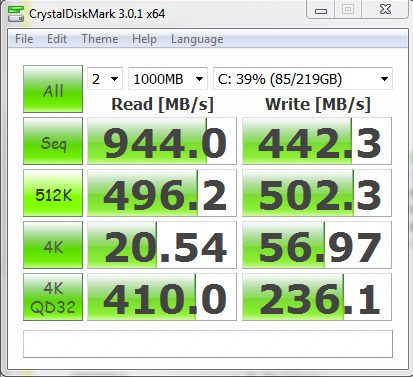Select the 512K write value 502.3

click(317, 193)
